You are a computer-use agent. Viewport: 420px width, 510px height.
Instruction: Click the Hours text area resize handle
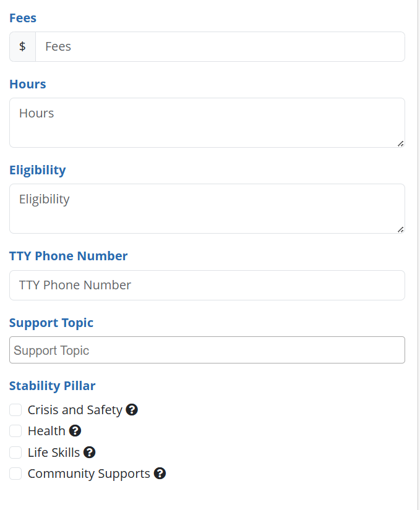click(400, 143)
